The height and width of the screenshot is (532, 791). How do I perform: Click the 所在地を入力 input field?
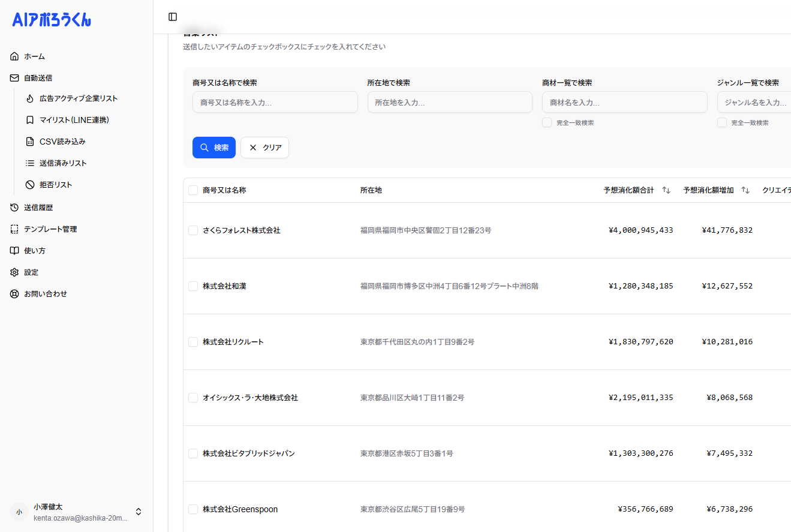coord(450,102)
